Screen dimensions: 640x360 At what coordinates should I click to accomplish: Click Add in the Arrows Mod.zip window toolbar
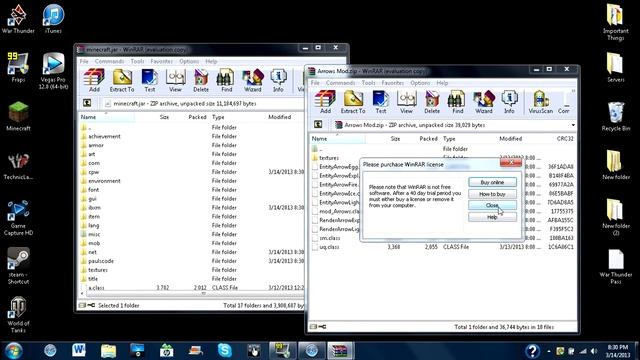[x=325, y=102]
